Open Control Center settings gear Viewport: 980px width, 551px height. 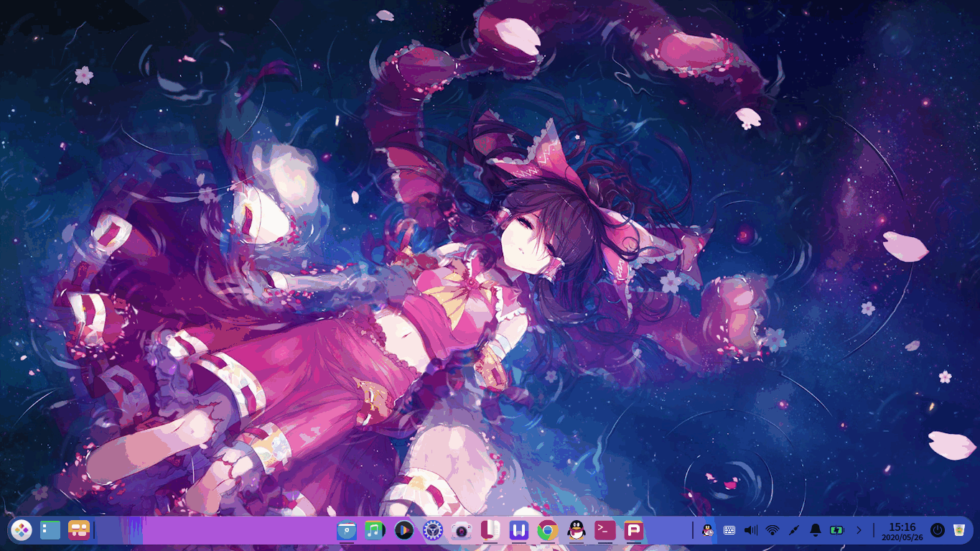(432, 531)
